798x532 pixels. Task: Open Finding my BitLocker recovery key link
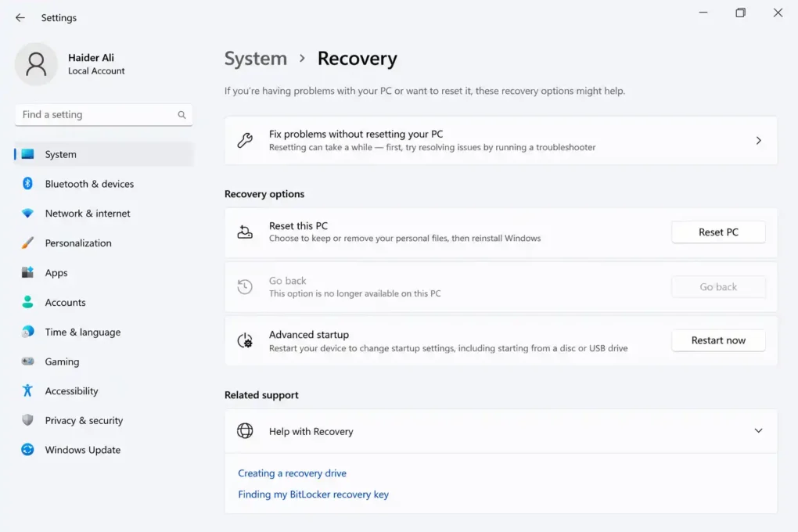point(313,494)
